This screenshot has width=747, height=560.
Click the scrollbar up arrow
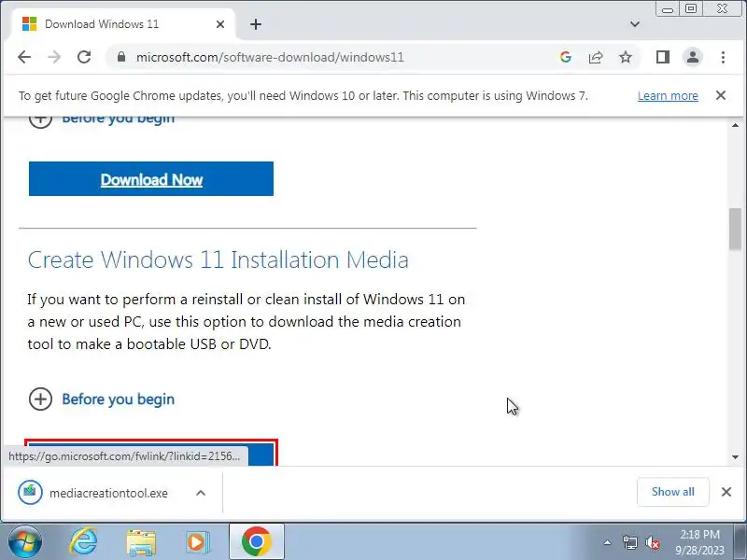pyautogui.click(x=735, y=125)
